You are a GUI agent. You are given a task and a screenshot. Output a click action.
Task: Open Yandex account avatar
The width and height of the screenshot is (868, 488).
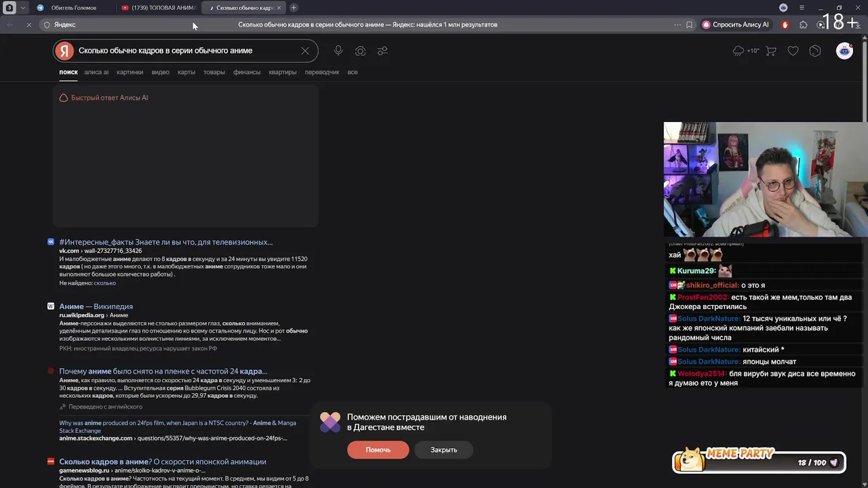pyautogui.click(x=844, y=51)
